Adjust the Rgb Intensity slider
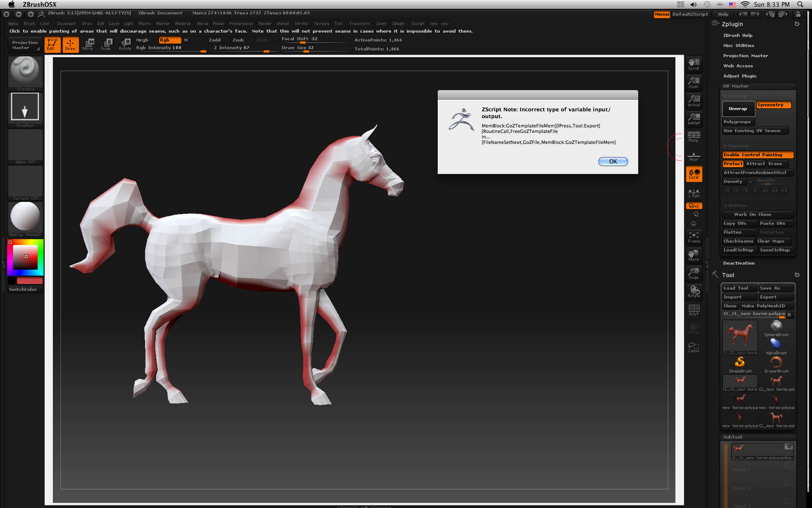This screenshot has height=508, width=812. coord(171,48)
